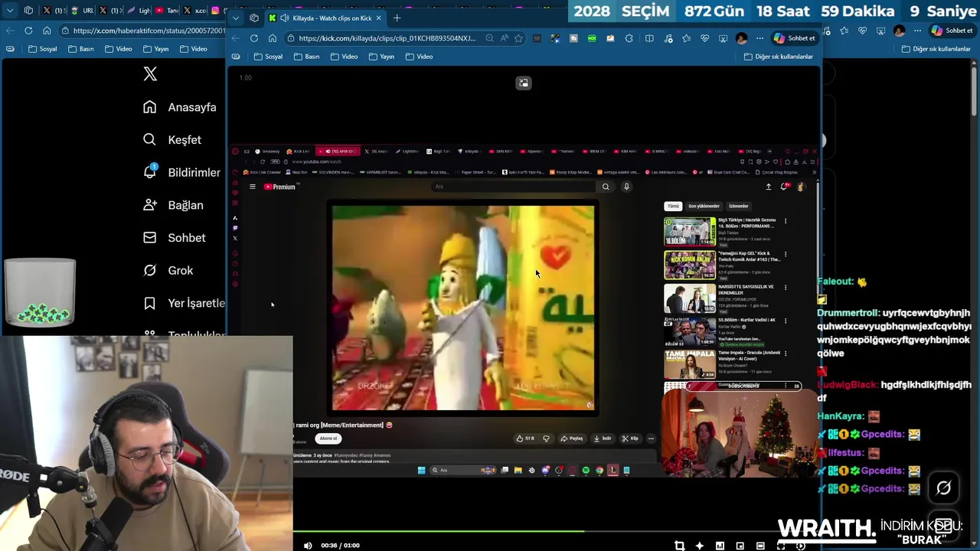Open the X logo in sidebar

(x=150, y=73)
